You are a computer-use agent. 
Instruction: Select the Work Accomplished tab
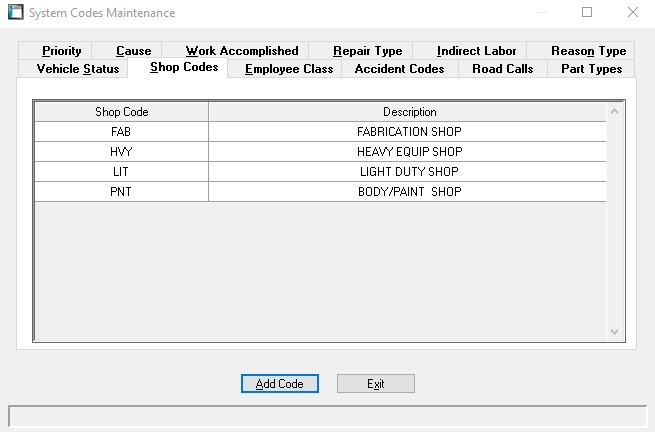click(242, 51)
